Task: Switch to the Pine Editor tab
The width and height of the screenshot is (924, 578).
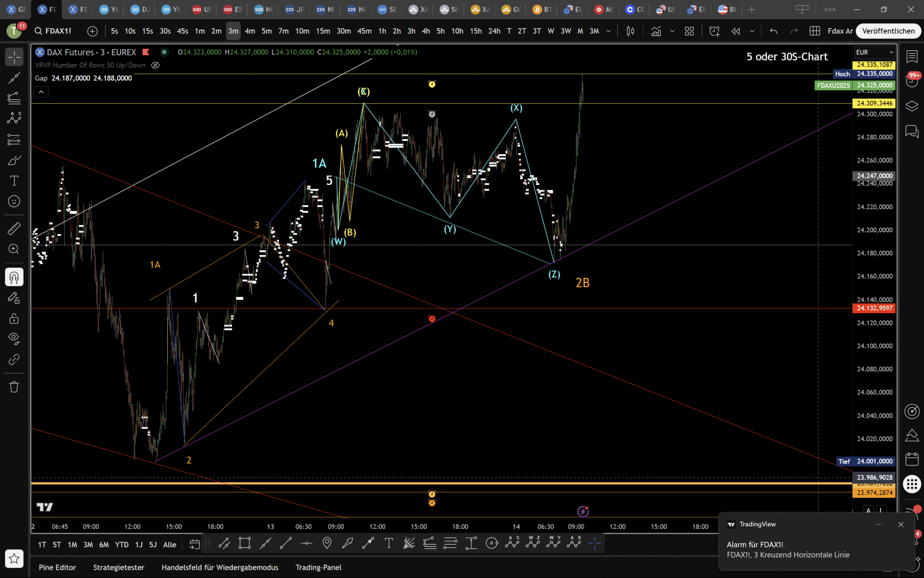Action: (57, 567)
